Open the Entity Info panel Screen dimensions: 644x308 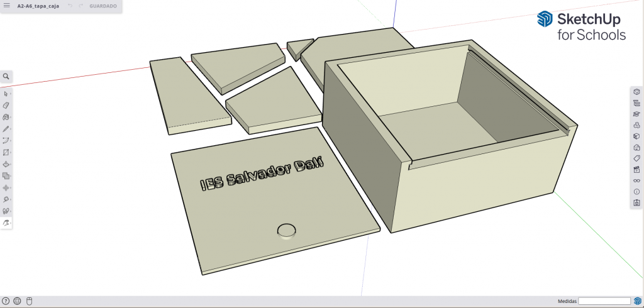[636, 92]
